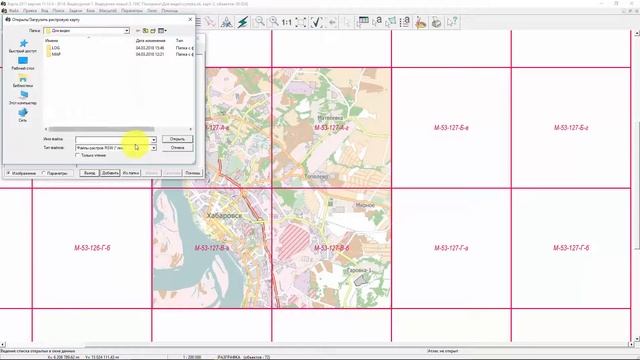
Task: Open Libraries in the dialog sidebar
Action: pos(23,81)
